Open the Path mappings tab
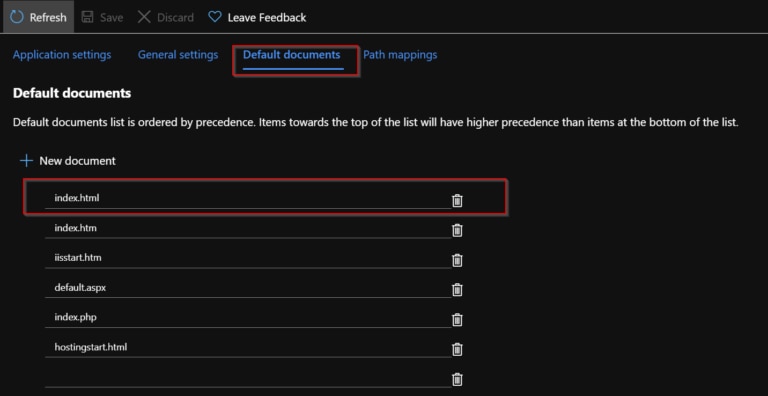The height and width of the screenshot is (396, 768). pos(400,54)
